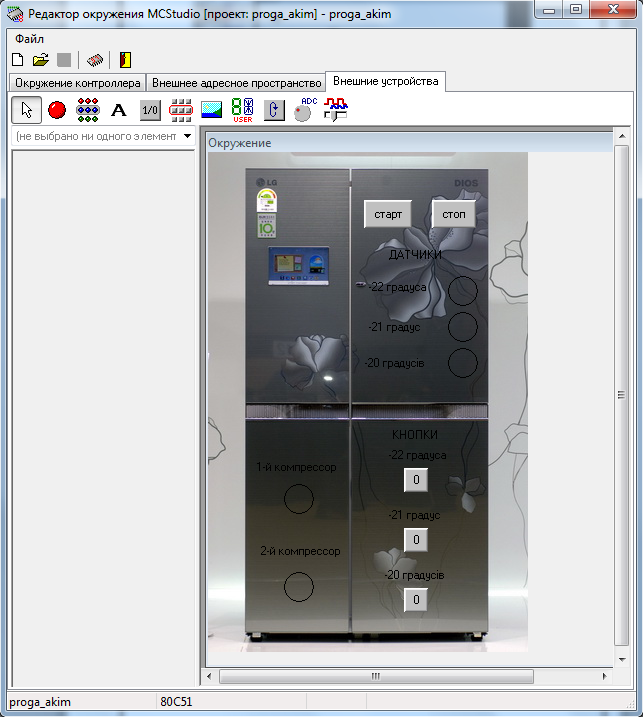Click the -21 градус sensor indicator circle
This screenshot has height=717, width=643.
pyautogui.click(x=462, y=327)
